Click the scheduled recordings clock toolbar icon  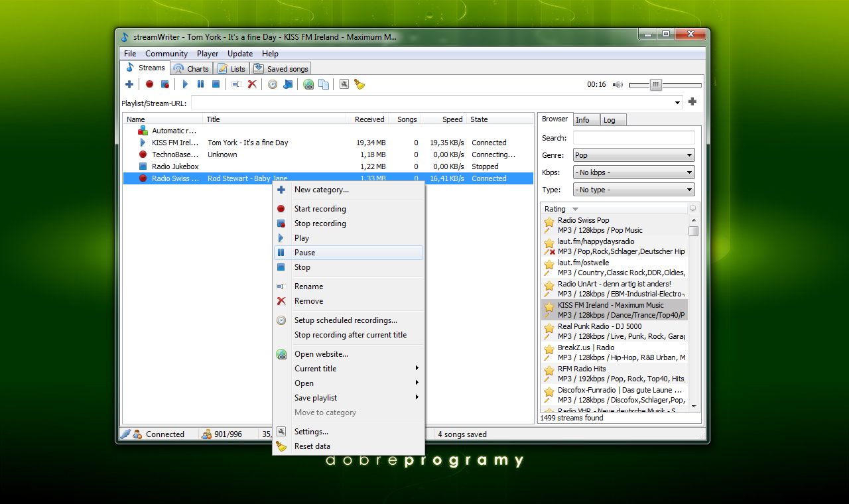coord(272,84)
